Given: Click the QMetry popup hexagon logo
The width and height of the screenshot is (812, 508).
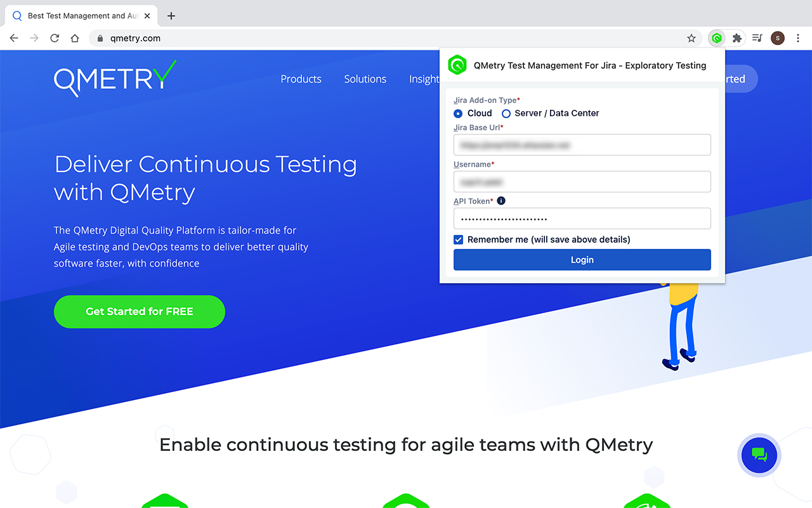Looking at the screenshot, I should click(x=457, y=65).
